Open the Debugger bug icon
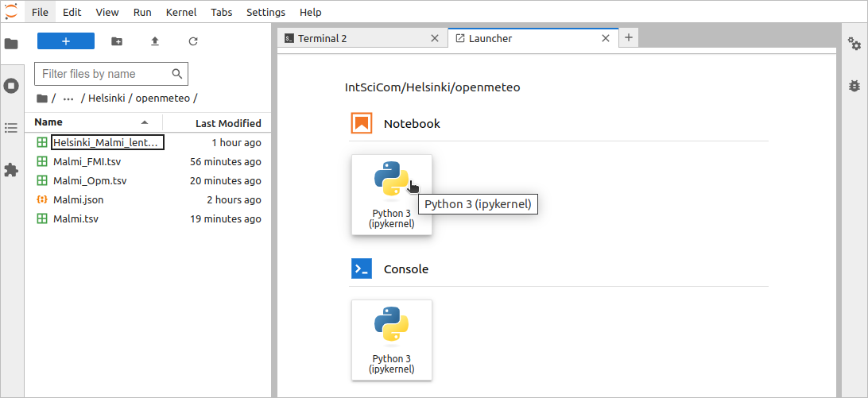This screenshot has width=868, height=398. click(x=854, y=86)
